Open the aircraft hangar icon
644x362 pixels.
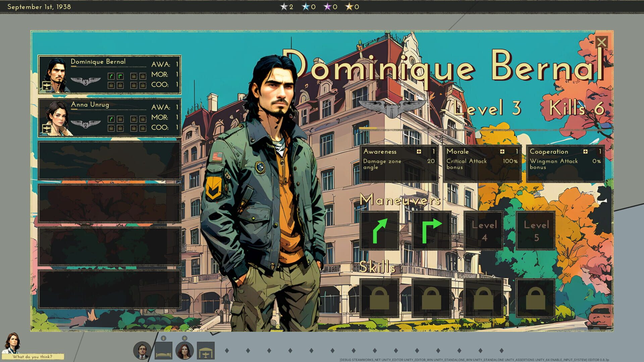click(206, 351)
